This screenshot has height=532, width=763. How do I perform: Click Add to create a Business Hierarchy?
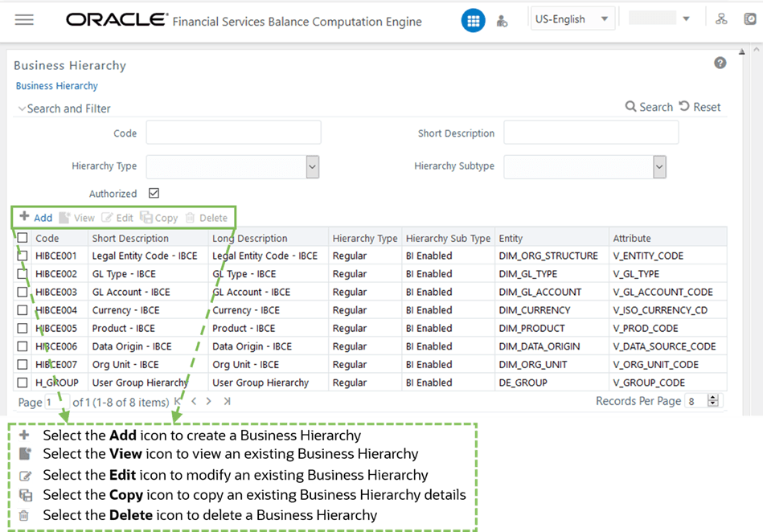[35, 217]
